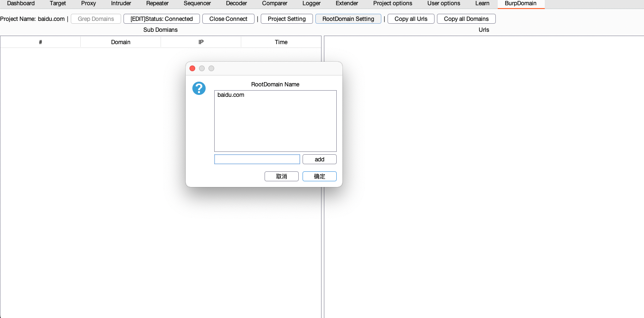Go to Project options tab

[393, 3]
